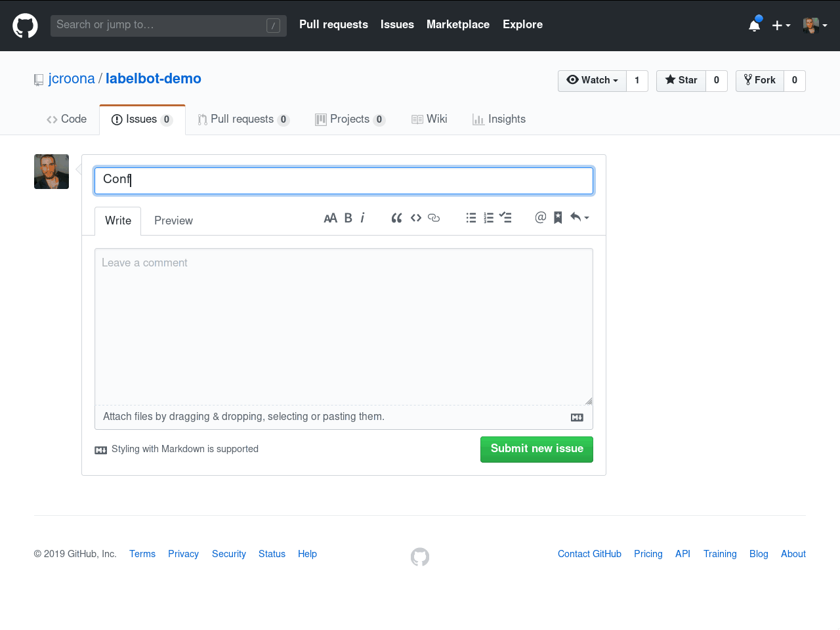Click the user avatar beside the issue form
This screenshot has height=630, width=840.
pos(51,172)
